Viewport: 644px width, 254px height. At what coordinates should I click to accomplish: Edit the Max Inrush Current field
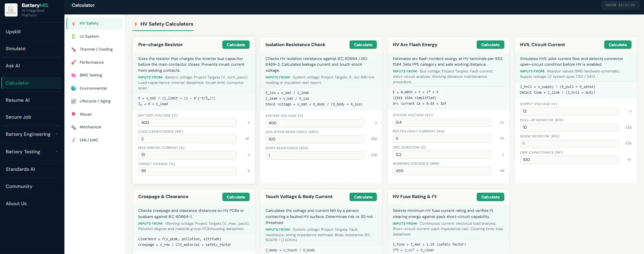pyautogui.click(x=187, y=155)
